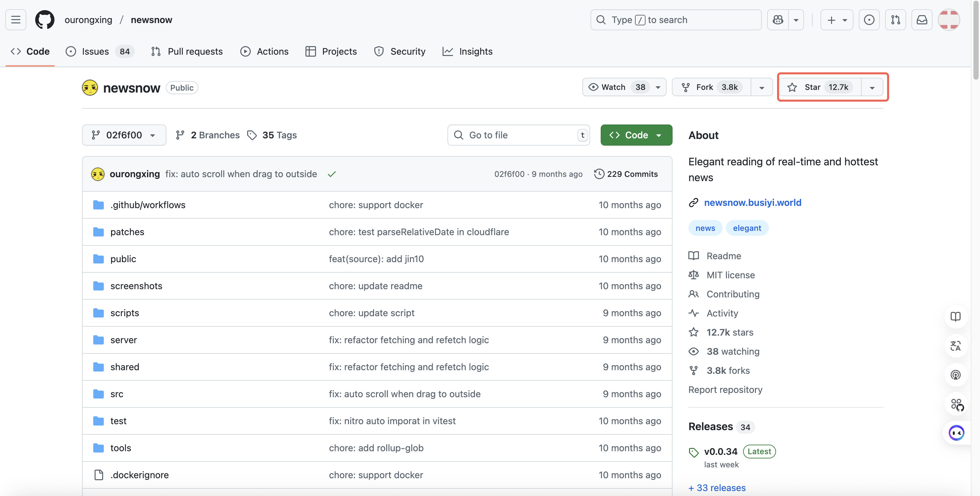Click Report repository link

coord(726,390)
